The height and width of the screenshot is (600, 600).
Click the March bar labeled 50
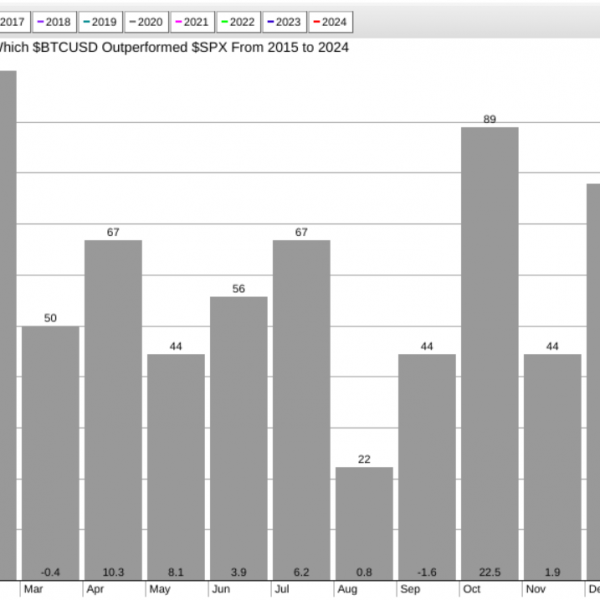point(51,453)
